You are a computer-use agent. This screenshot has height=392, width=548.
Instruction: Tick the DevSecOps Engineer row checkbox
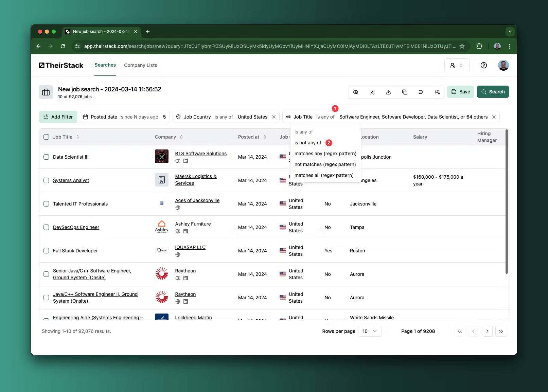[x=46, y=227]
